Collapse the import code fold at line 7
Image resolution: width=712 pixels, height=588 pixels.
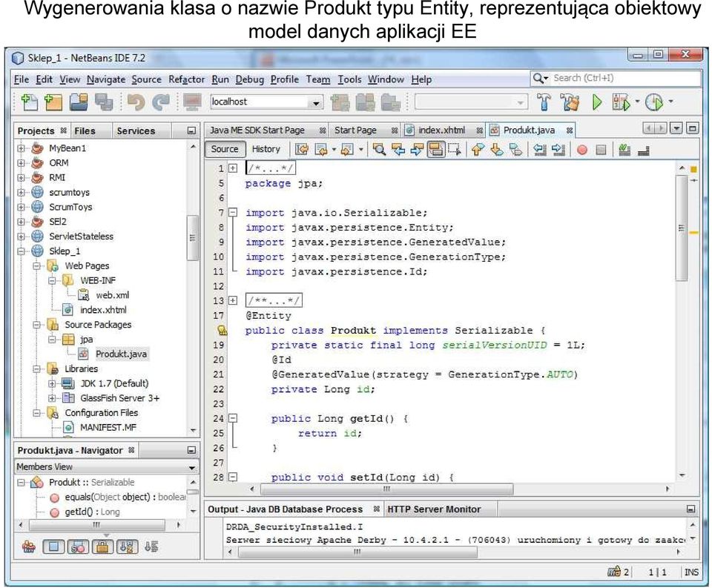pos(233,212)
